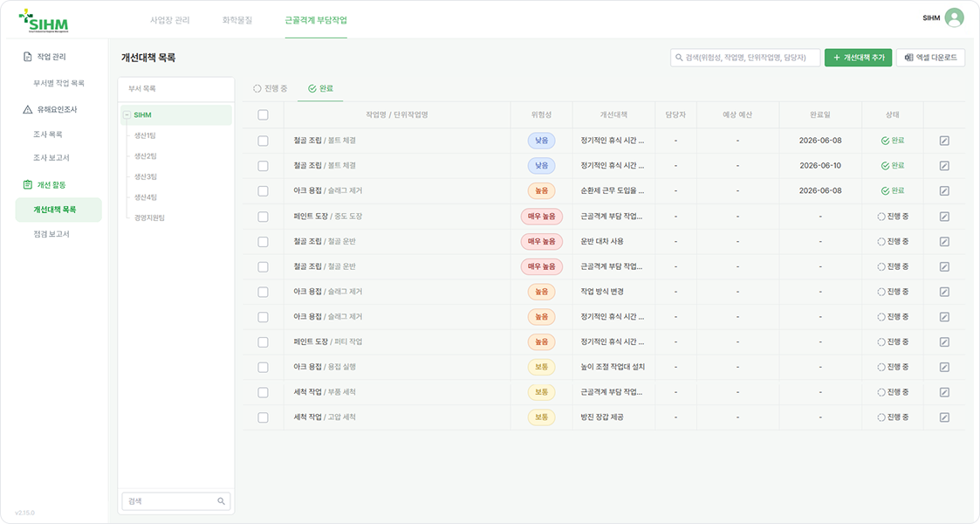Open edit icon for the 2026-06-10 row
The height and width of the screenshot is (524, 980).
coord(944,166)
